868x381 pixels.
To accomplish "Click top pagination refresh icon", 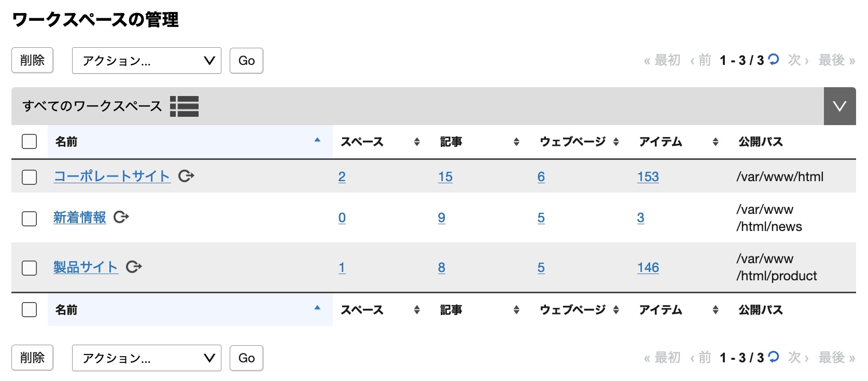I will [x=774, y=60].
